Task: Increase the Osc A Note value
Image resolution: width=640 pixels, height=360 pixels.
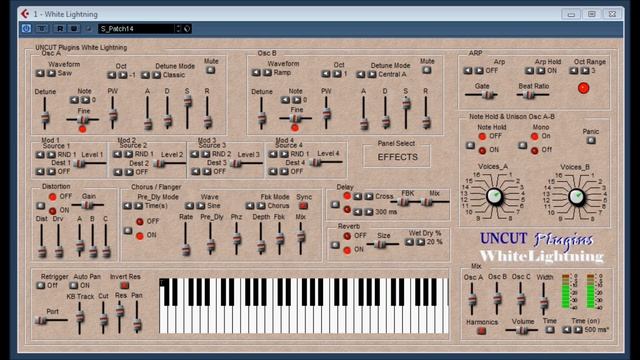Action: click(x=85, y=100)
